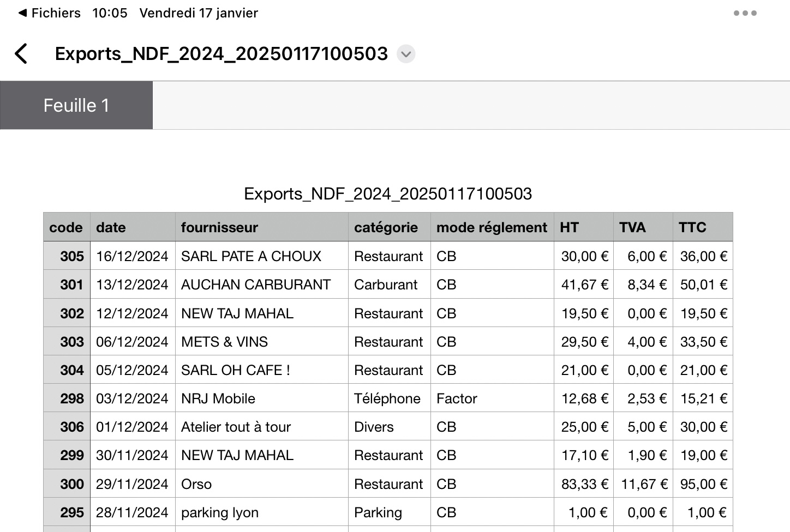This screenshot has width=790, height=532.
Task: Select the Orso supplier cell
Action: [262, 484]
